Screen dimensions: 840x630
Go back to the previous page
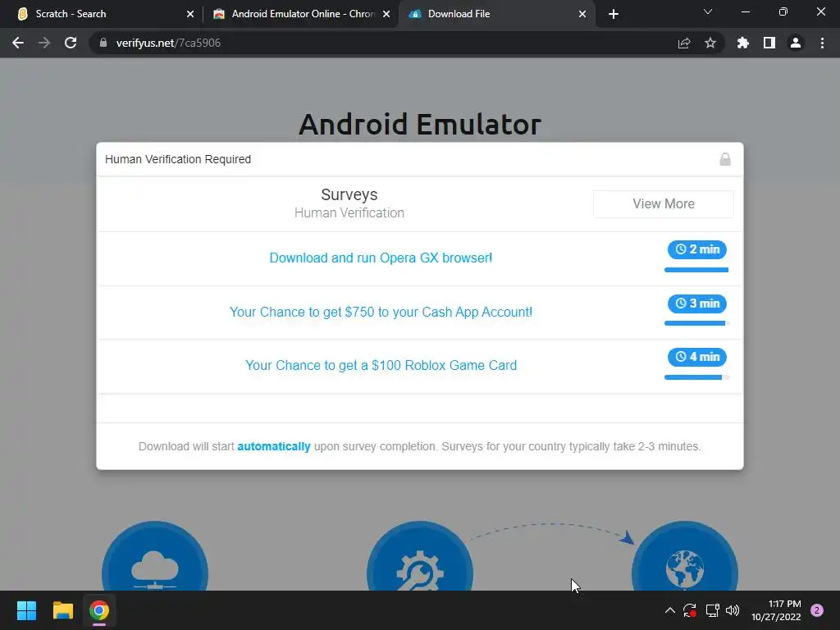[18, 43]
